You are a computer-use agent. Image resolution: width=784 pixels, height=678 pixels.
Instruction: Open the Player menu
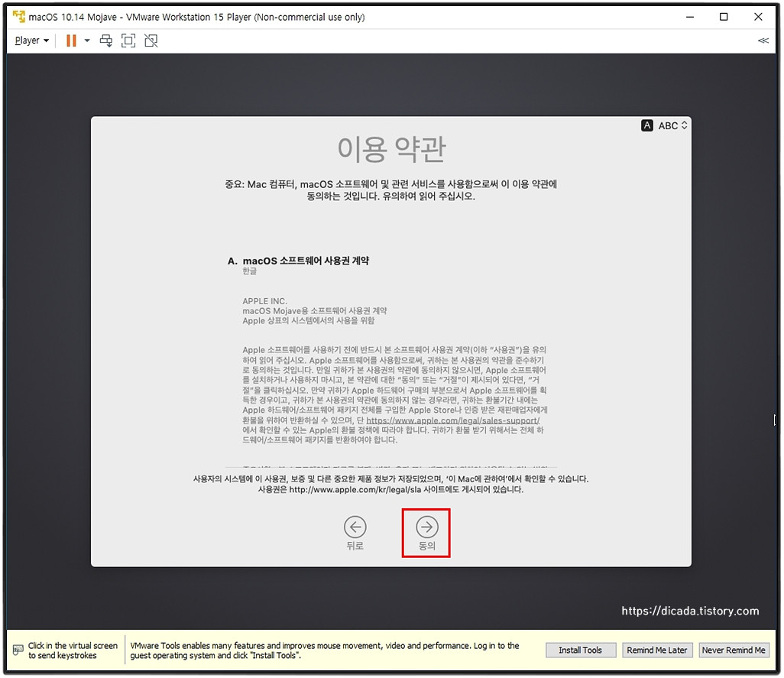coord(31,41)
